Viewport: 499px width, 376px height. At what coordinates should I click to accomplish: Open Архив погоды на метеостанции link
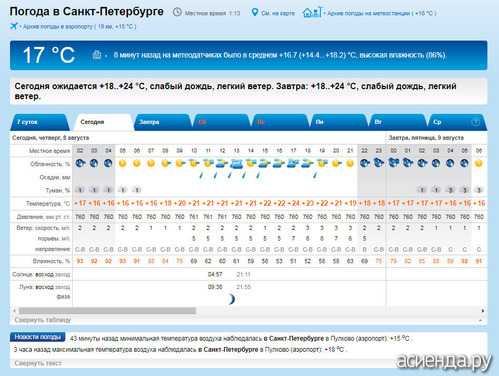[x=381, y=13]
